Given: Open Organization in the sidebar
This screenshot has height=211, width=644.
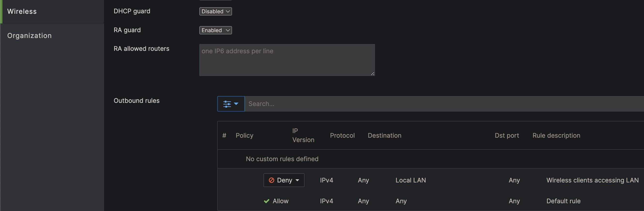Looking at the screenshot, I should coord(30,36).
